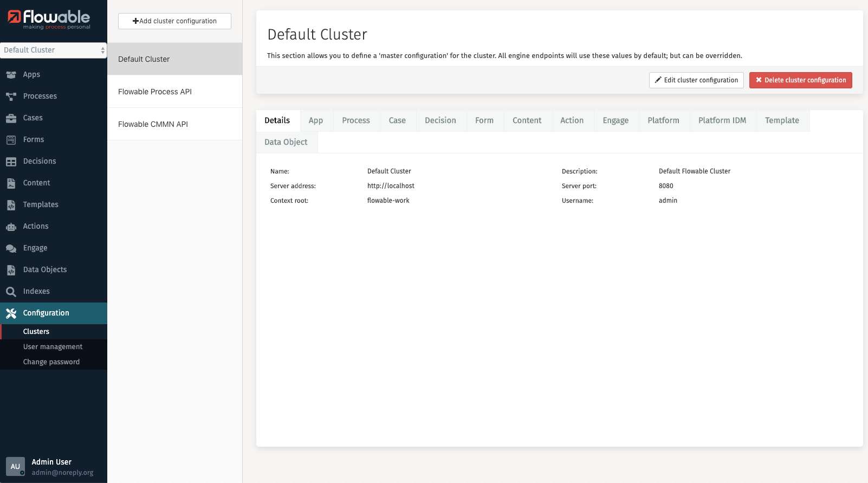868x483 pixels.
Task: Click the Processes flow icon
Action: click(x=11, y=96)
